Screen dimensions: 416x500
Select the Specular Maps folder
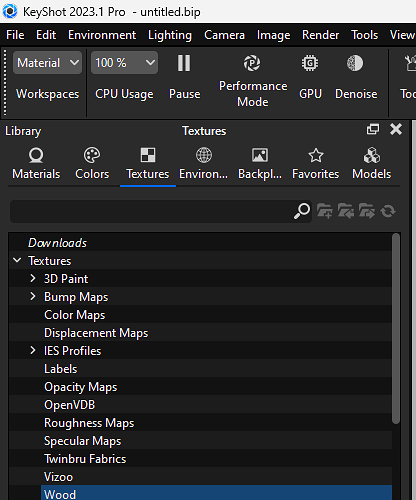(x=83, y=441)
